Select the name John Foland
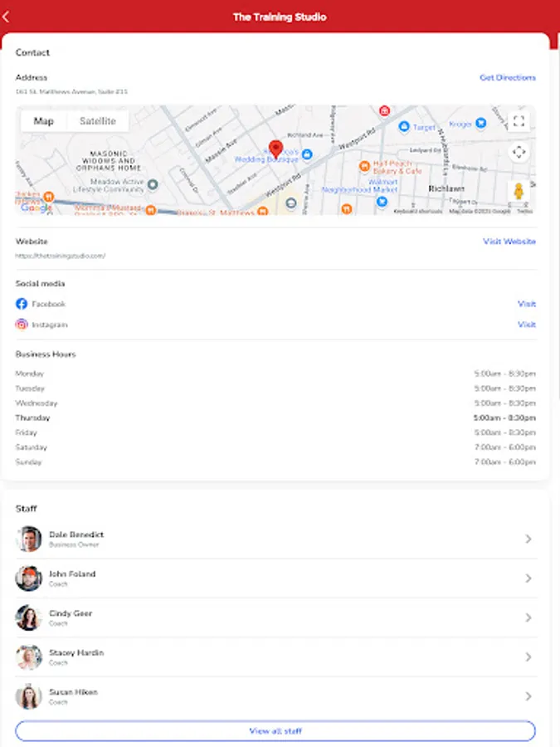The height and width of the screenshot is (747, 560). click(x=72, y=574)
